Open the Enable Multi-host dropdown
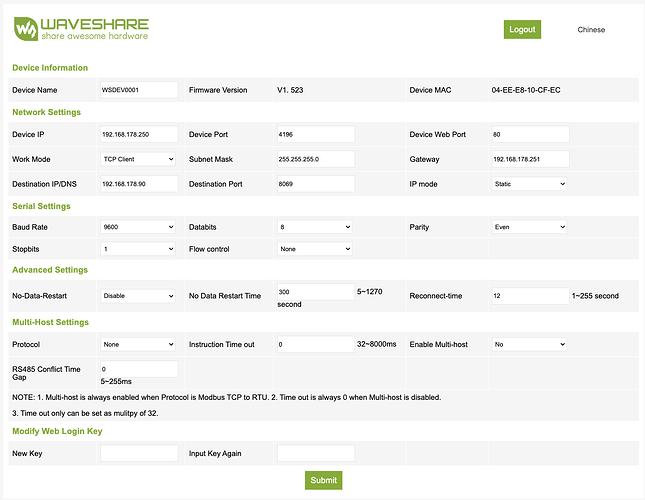Screen dimensions: 645x500 (529, 345)
